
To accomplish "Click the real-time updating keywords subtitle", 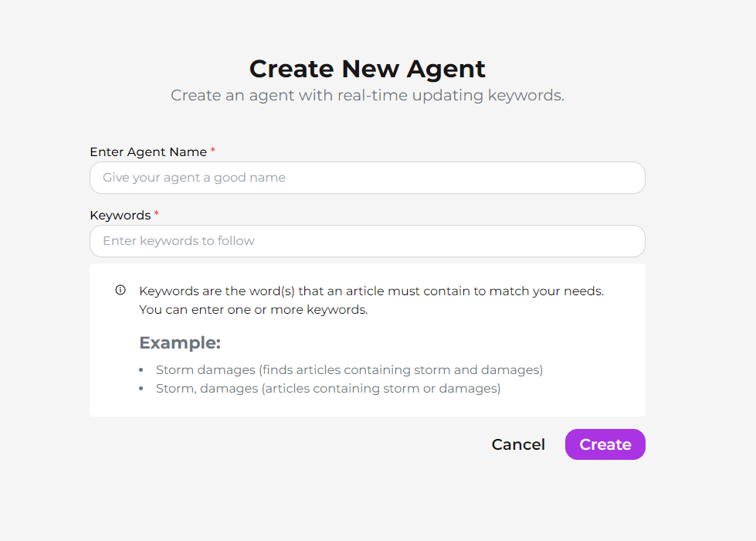I will (368, 96).
